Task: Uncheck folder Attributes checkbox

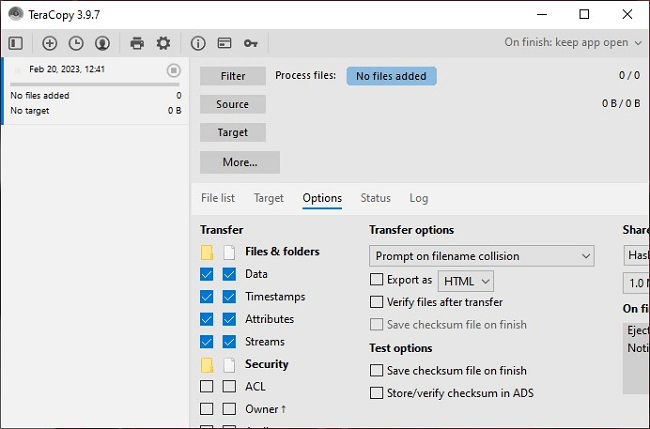Action: click(x=206, y=319)
